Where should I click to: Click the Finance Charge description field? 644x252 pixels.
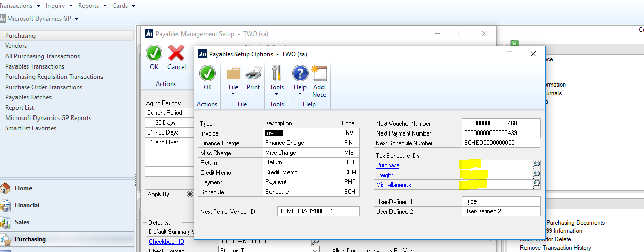coord(302,143)
